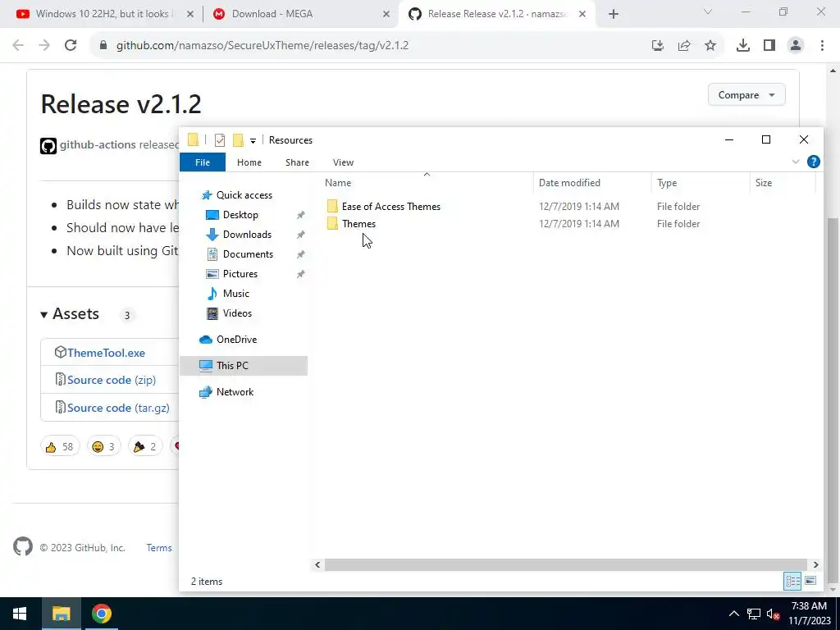
Task: Open Explorer Help question mark icon
Action: pos(813,162)
